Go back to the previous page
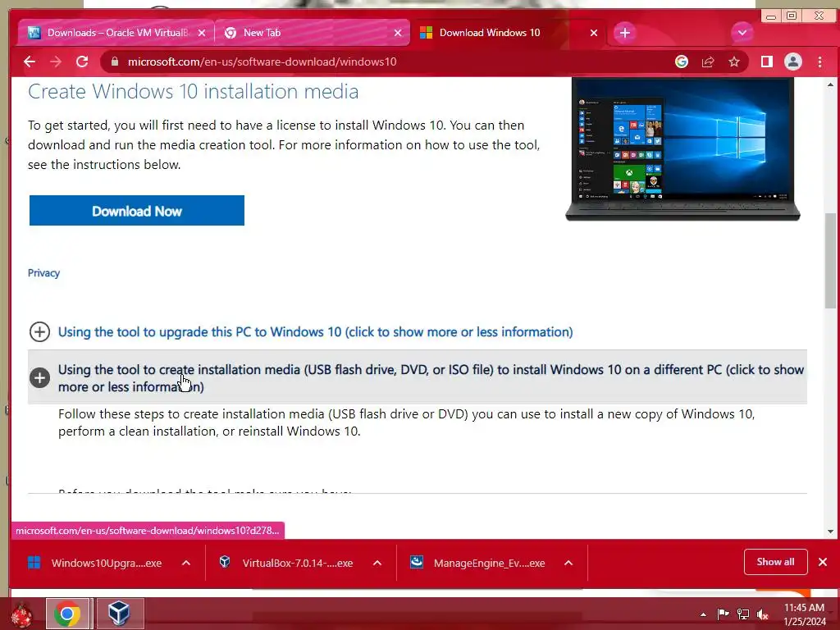Viewport: 840px width, 630px height. coord(30,62)
